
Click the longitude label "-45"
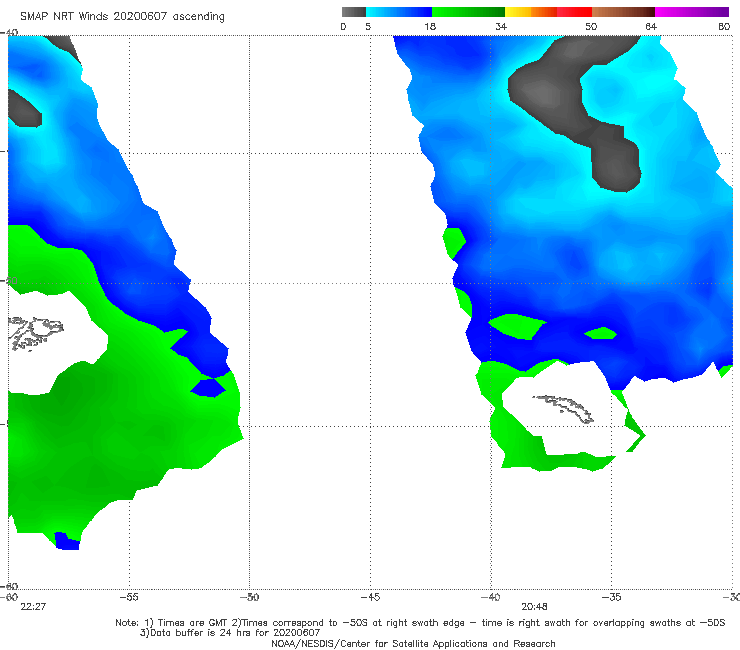370,597
